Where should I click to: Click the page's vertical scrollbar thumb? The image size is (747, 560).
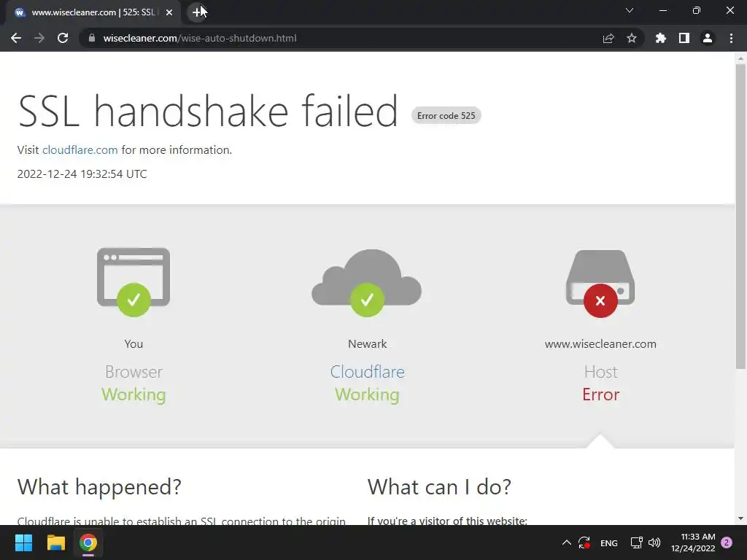[x=740, y=217]
